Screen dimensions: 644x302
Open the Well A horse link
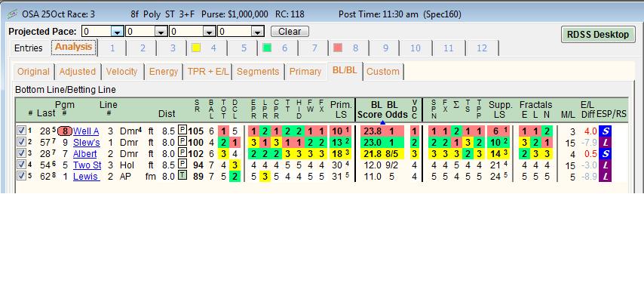(x=86, y=131)
